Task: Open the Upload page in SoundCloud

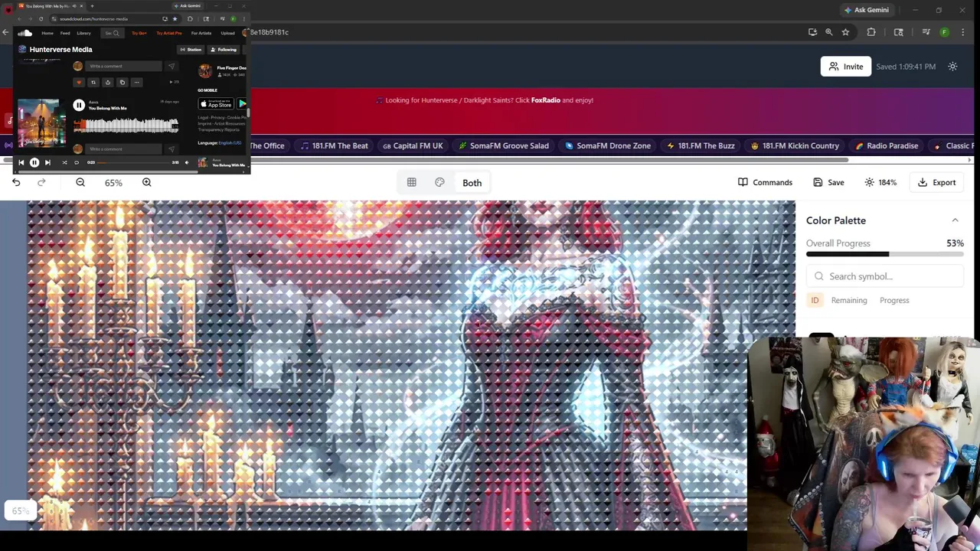Action: (x=227, y=33)
